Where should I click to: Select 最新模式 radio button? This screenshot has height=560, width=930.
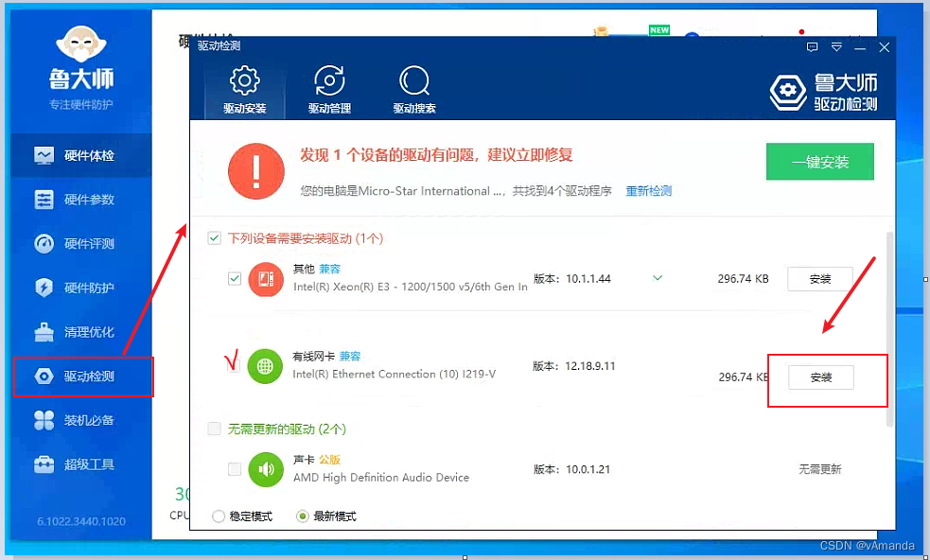tap(303, 516)
